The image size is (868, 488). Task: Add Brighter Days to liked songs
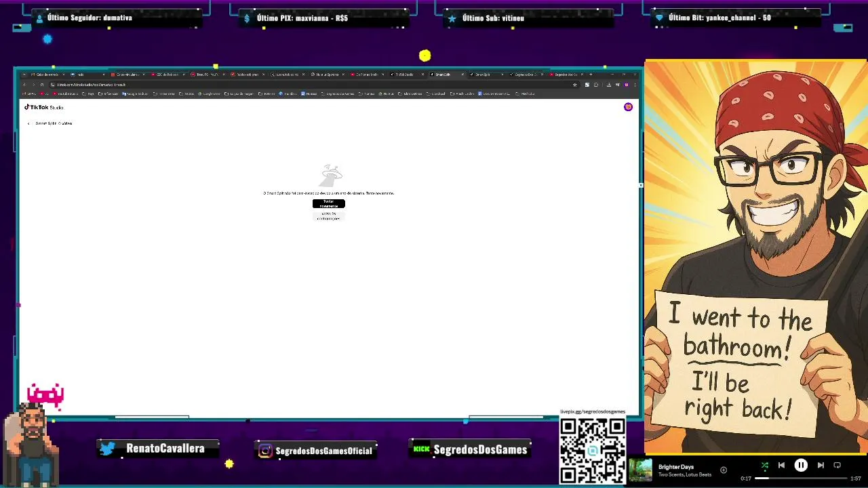724,470
